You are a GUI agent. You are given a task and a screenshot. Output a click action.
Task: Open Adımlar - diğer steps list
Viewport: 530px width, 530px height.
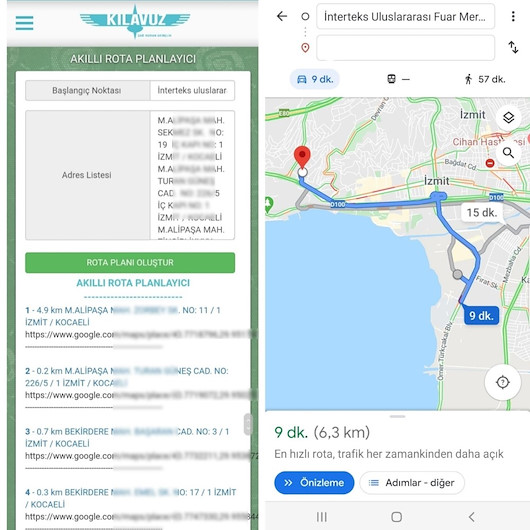pos(412,483)
